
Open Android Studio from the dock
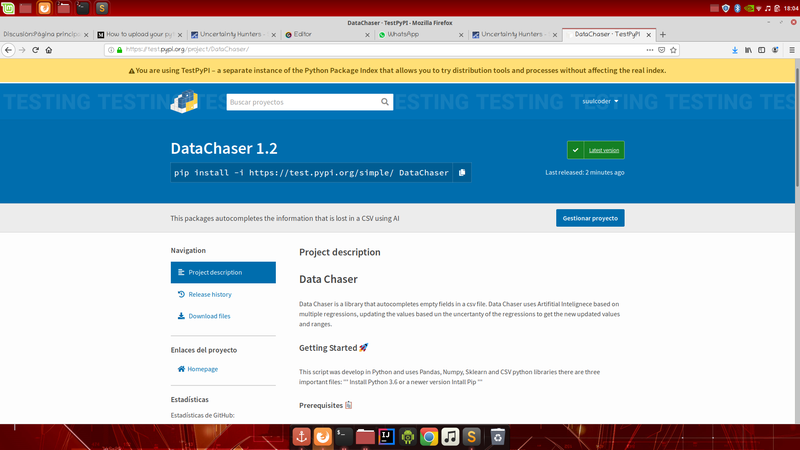(406, 437)
